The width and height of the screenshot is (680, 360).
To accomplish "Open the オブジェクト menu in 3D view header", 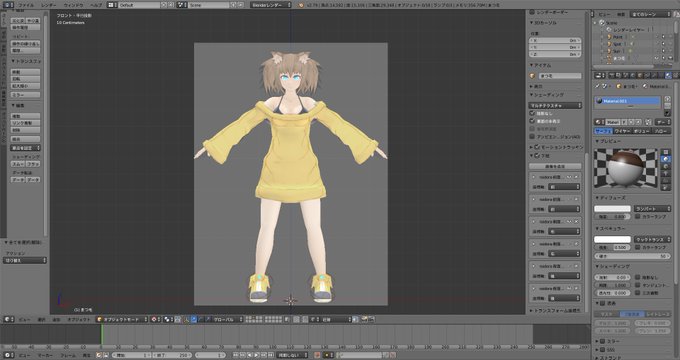I will click(x=78, y=319).
